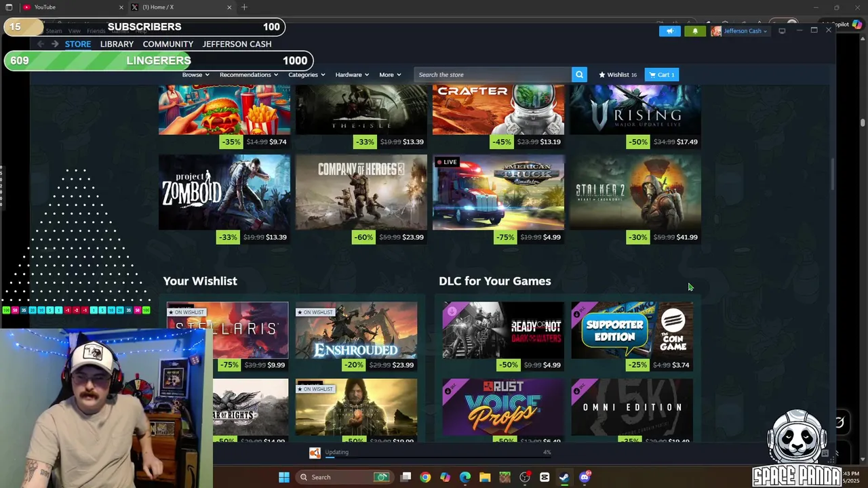Click the taskbar icon with red badge
The height and width of the screenshot is (488, 868).
click(x=525, y=477)
